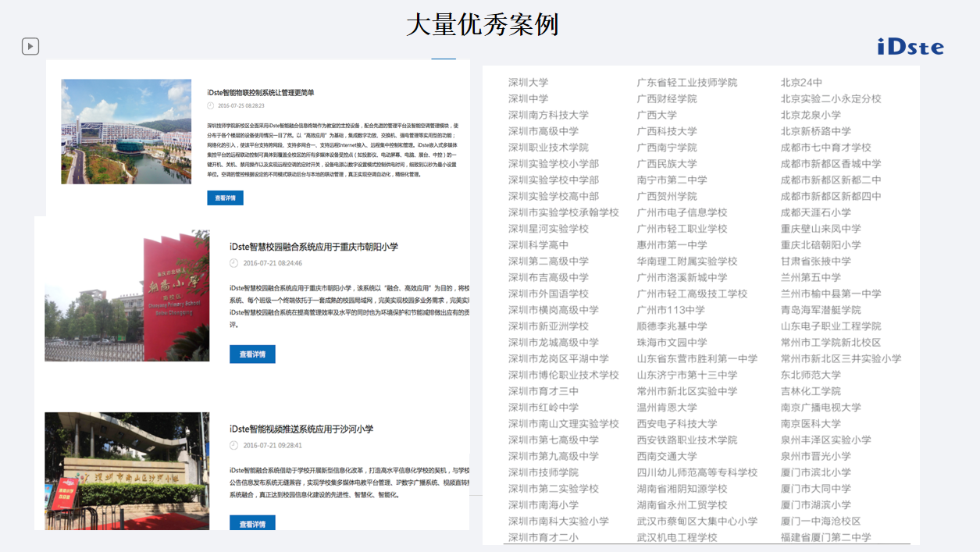This screenshot has height=552, width=980.
Task: Click the 兰州第五中学 entry
Action: [x=811, y=278]
